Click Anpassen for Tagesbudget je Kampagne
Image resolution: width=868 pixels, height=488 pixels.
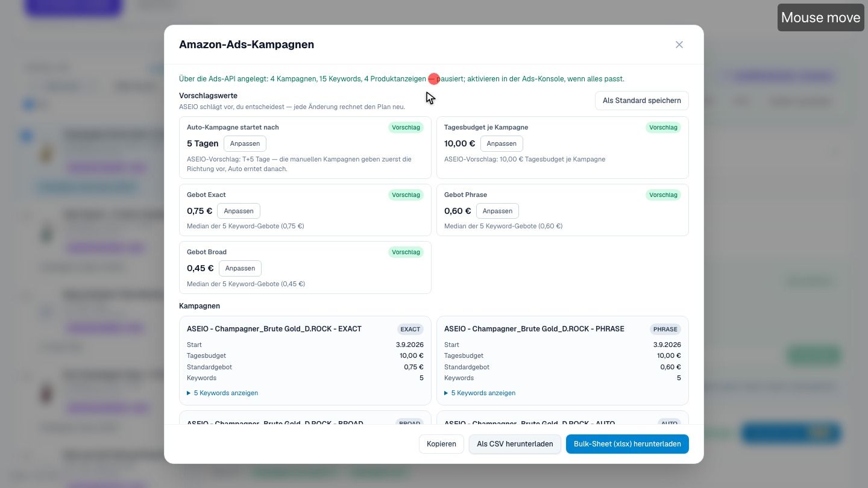[x=502, y=143]
